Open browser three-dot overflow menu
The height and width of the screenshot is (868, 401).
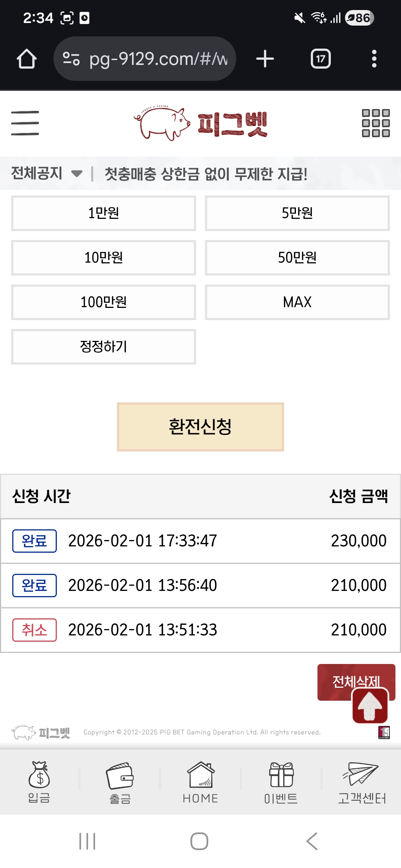coord(374,59)
